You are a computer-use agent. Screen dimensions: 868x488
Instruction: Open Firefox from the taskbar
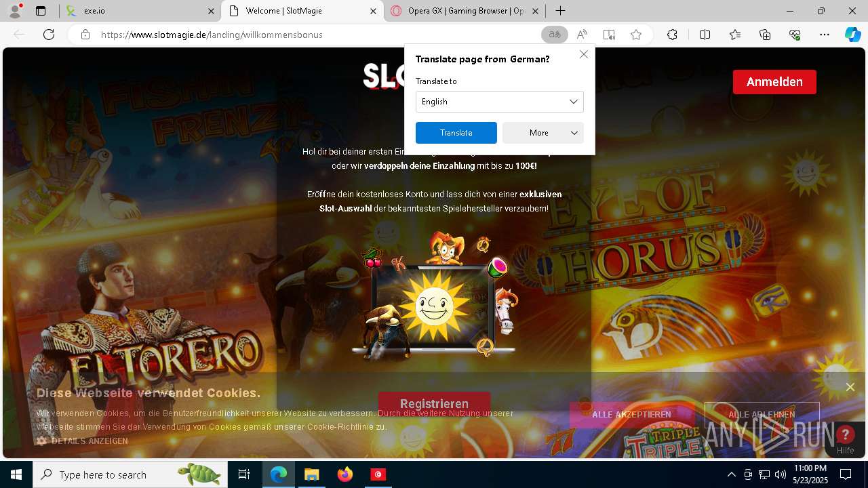click(x=344, y=474)
